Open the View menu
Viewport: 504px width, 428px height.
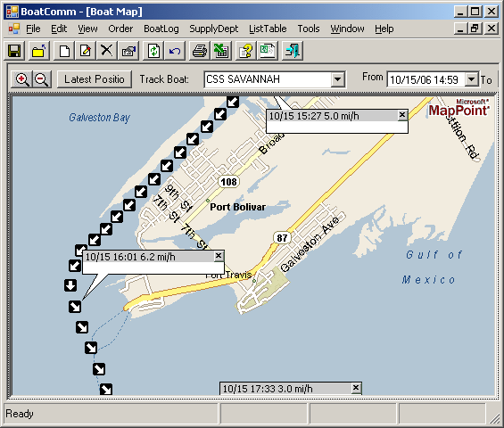87,29
